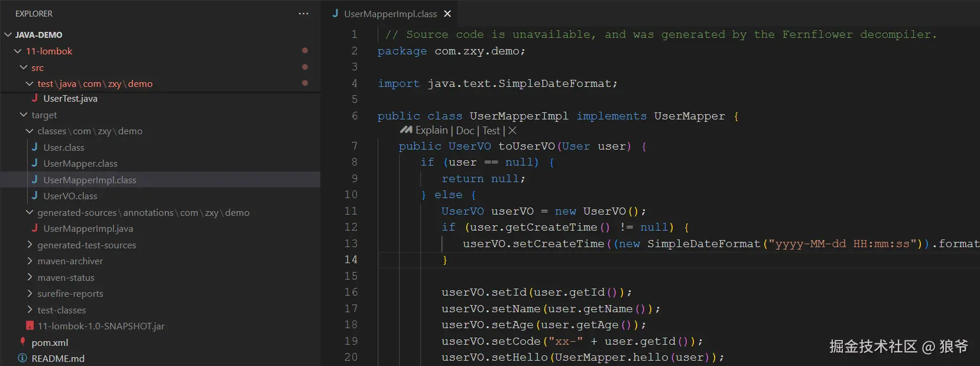Click the AI assistant icon before Explain

click(x=406, y=130)
